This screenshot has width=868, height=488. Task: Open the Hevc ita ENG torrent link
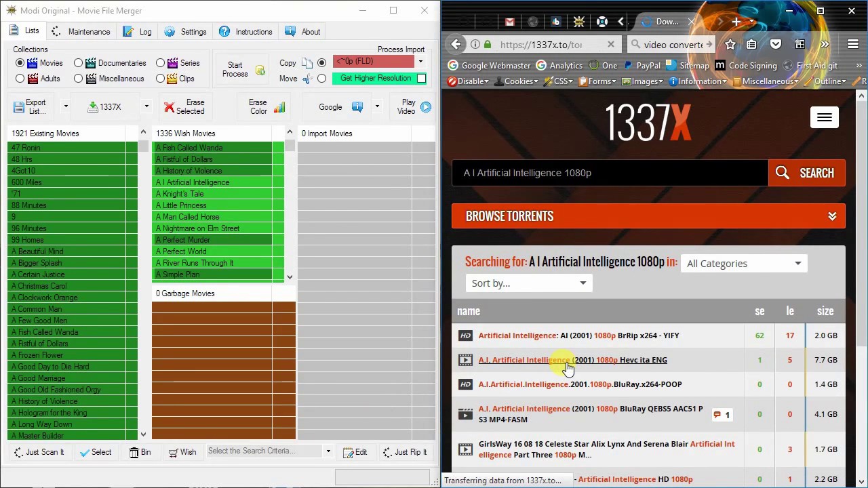coord(572,360)
